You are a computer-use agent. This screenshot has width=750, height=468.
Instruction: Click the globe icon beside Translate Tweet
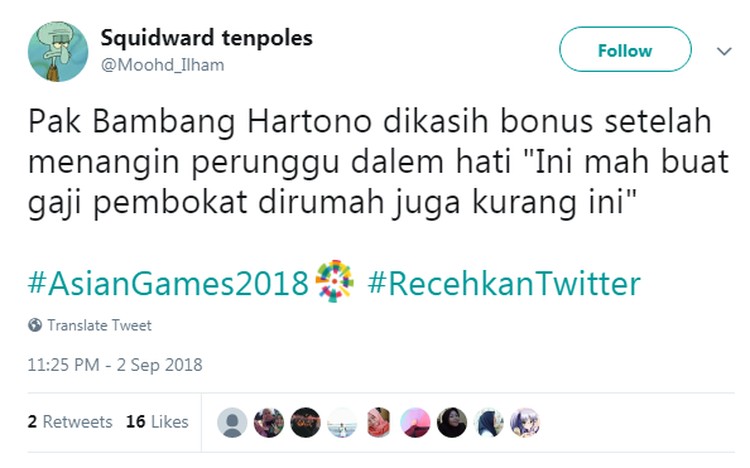point(35,325)
